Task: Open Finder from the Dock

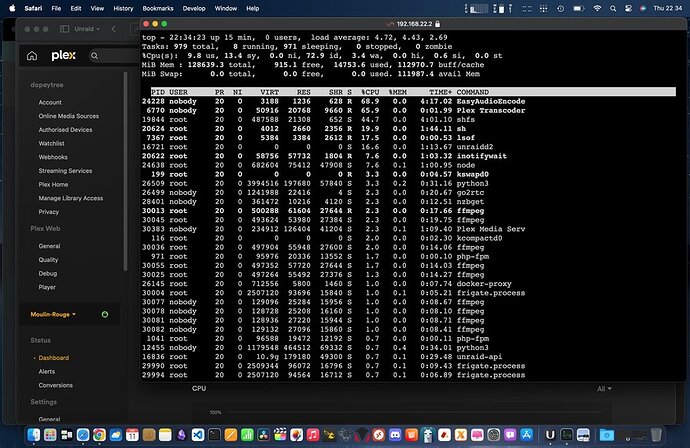Action: point(33,435)
